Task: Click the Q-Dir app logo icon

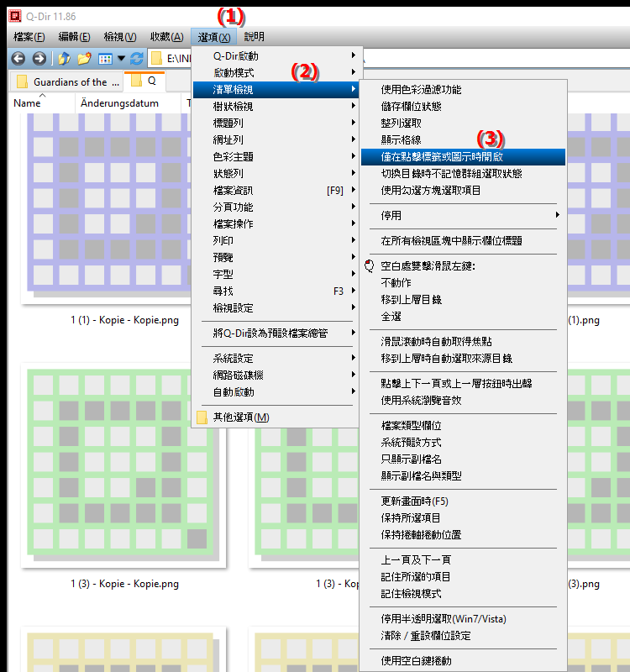Action: click(x=15, y=16)
